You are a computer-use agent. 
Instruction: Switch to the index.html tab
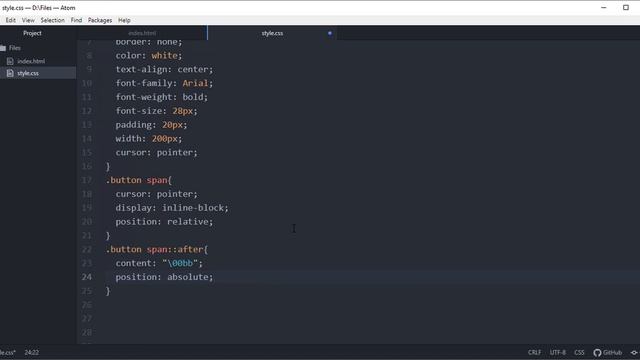click(x=142, y=33)
